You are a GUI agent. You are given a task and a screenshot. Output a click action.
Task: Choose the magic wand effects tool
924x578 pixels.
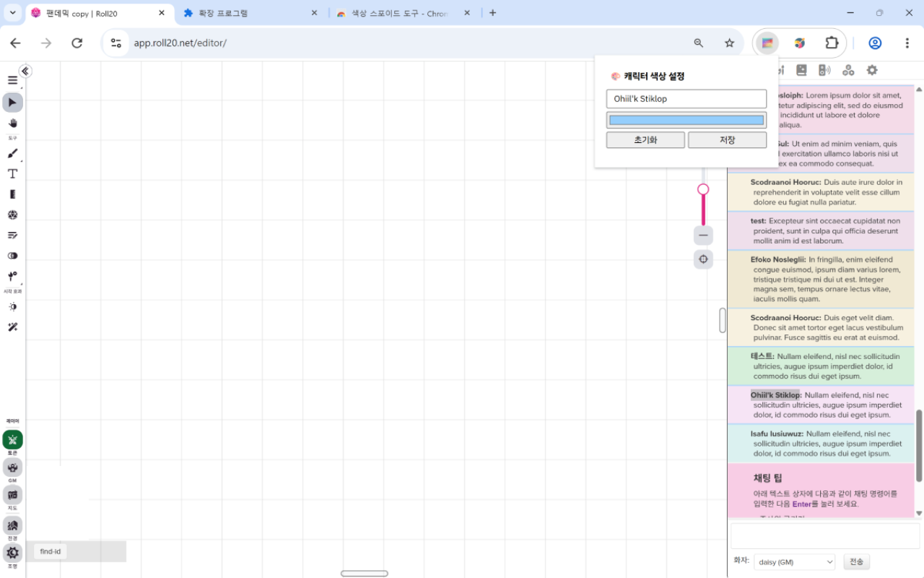[x=12, y=327]
